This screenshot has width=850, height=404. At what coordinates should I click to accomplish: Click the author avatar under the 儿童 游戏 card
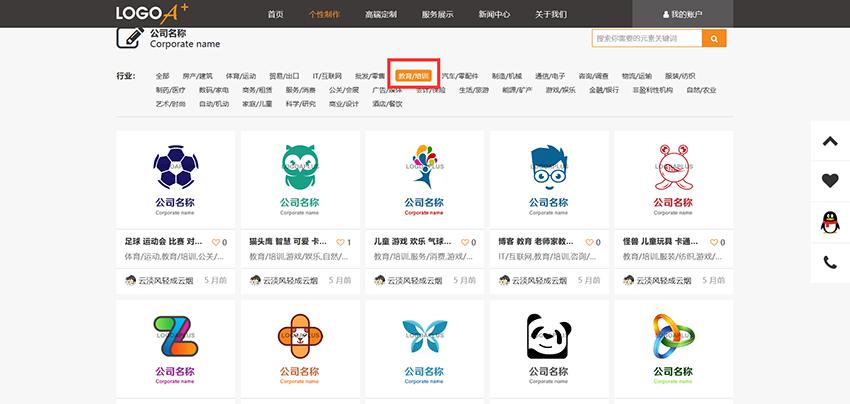click(379, 280)
